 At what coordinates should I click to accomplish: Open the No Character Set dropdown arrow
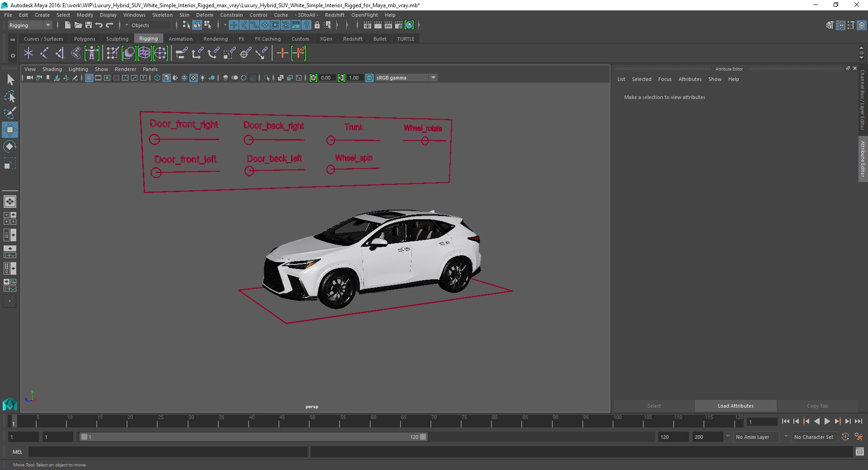click(786, 437)
